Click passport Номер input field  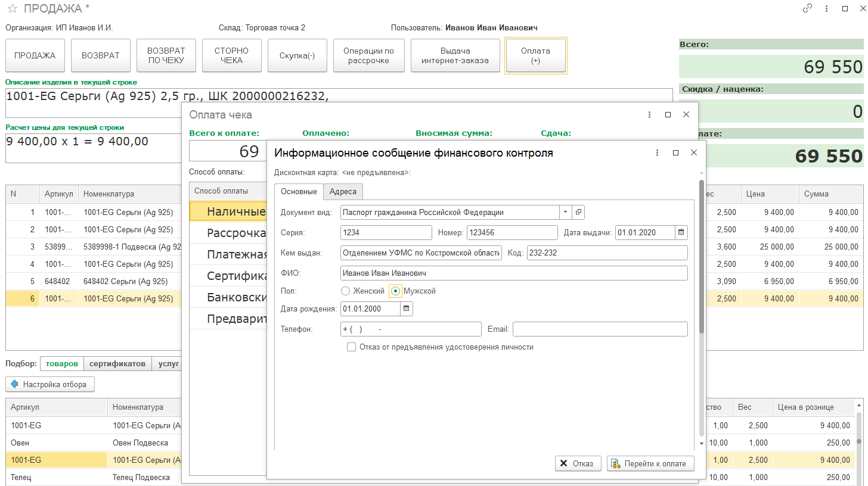(512, 233)
